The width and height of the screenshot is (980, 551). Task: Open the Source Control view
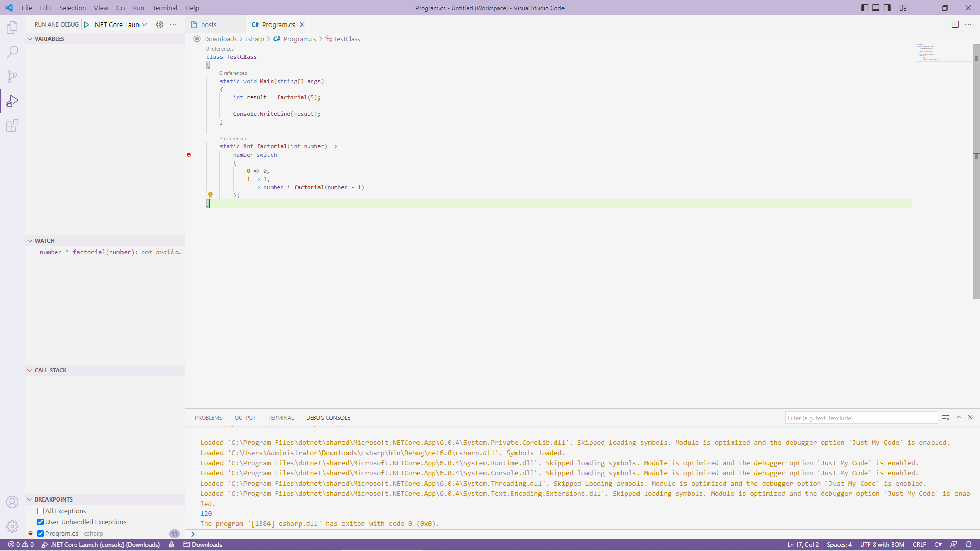pos(12,77)
